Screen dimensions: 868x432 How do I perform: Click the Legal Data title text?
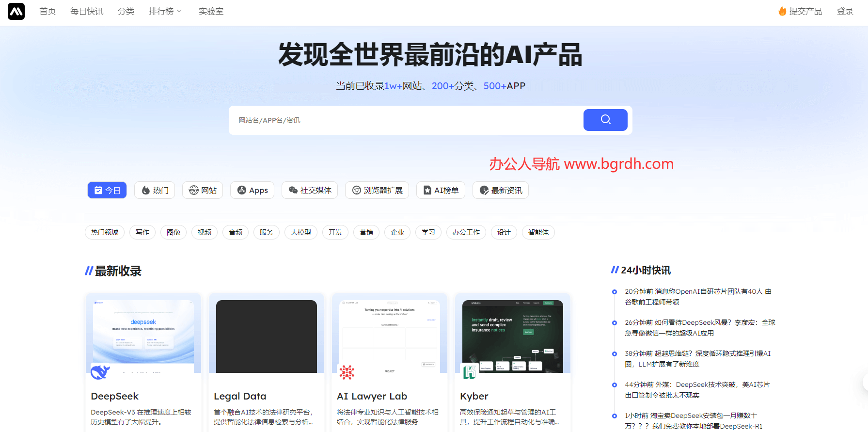(x=240, y=396)
